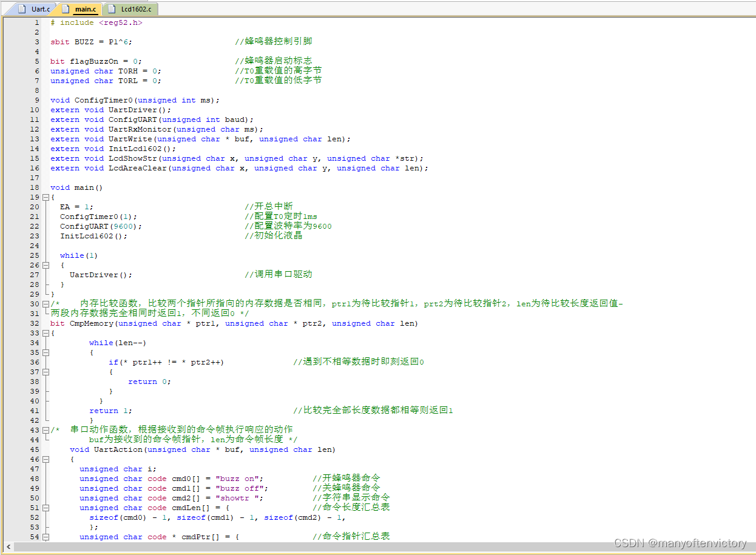
Task: Collapse the cmdLen array fold at line 51
Action: [x=45, y=508]
